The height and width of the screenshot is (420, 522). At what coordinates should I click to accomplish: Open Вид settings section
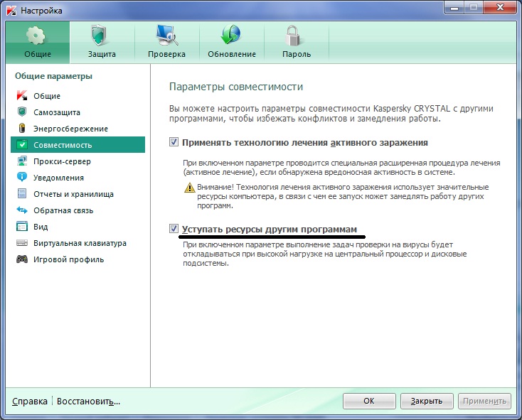pyautogui.click(x=78, y=227)
